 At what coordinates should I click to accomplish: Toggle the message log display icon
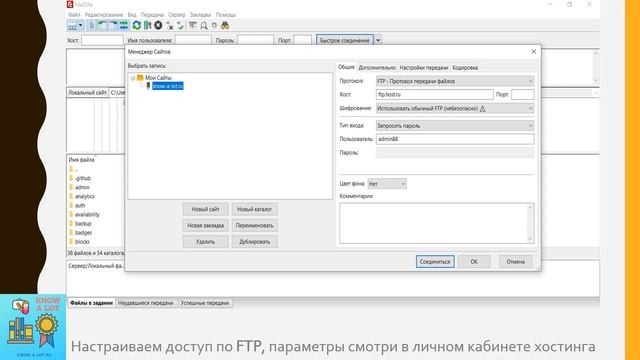(92, 26)
